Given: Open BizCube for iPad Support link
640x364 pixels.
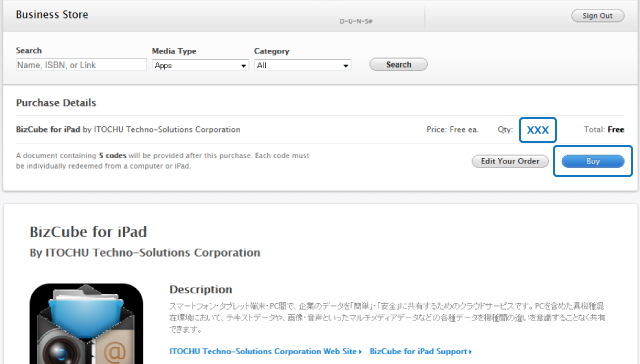Looking at the screenshot, I should (420, 351).
